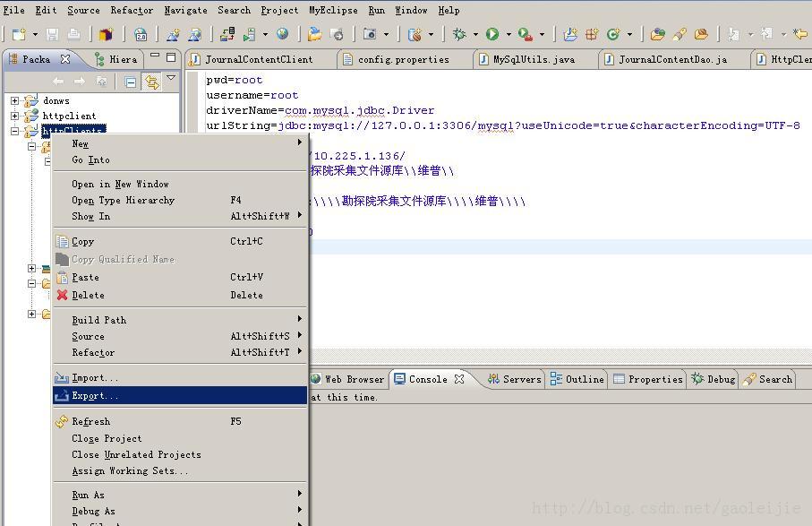Open the Web Browser view tab
Screen dimensions: 812x526
(x=348, y=379)
